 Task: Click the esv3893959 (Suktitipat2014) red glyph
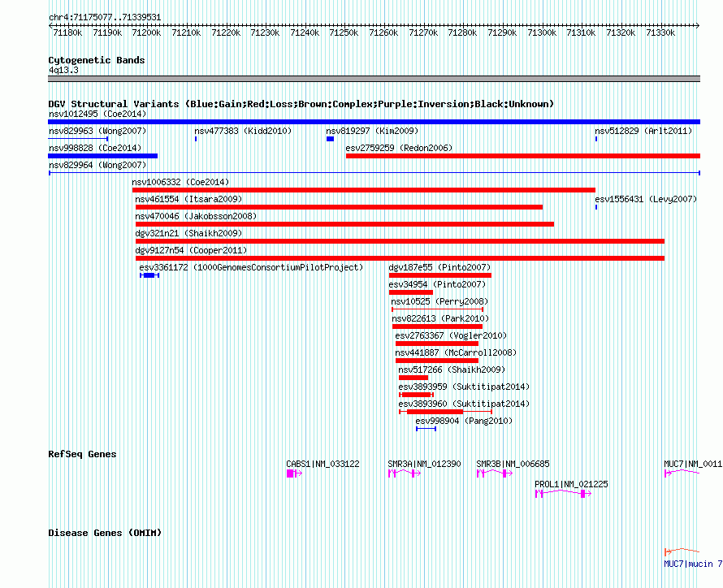pos(417,395)
